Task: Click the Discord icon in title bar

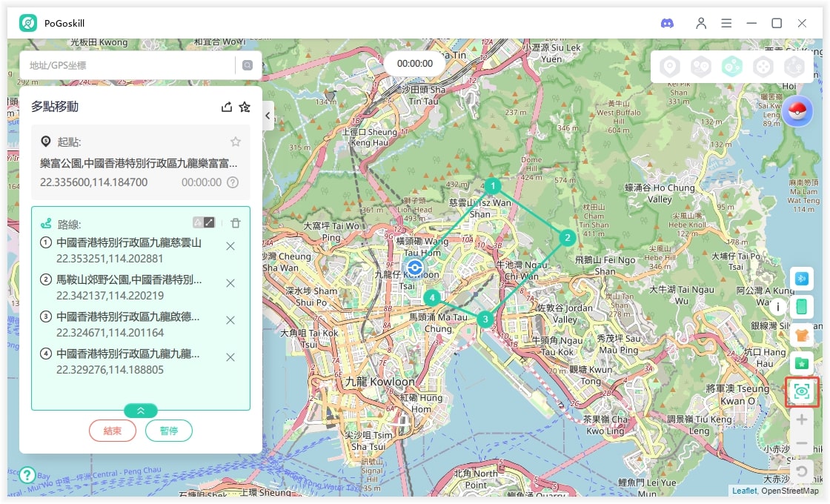Action: pos(667,23)
